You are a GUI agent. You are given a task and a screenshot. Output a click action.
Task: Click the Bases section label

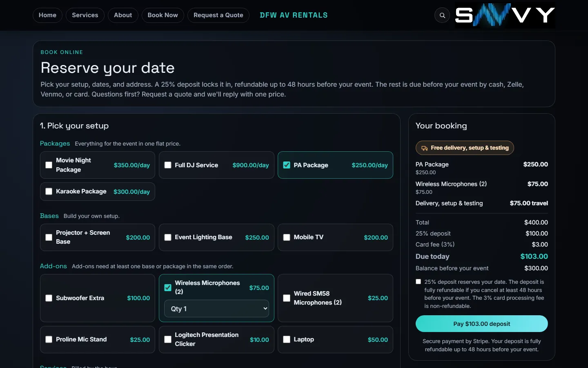point(49,216)
